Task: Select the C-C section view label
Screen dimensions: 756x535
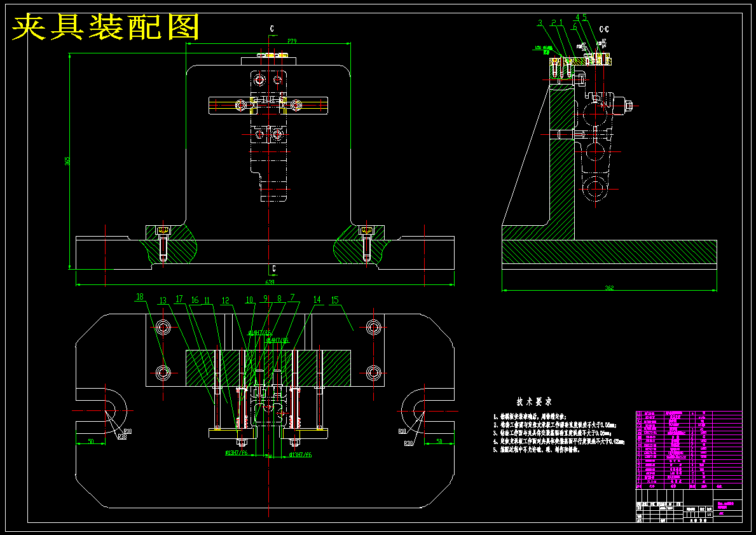Action: tap(604, 29)
